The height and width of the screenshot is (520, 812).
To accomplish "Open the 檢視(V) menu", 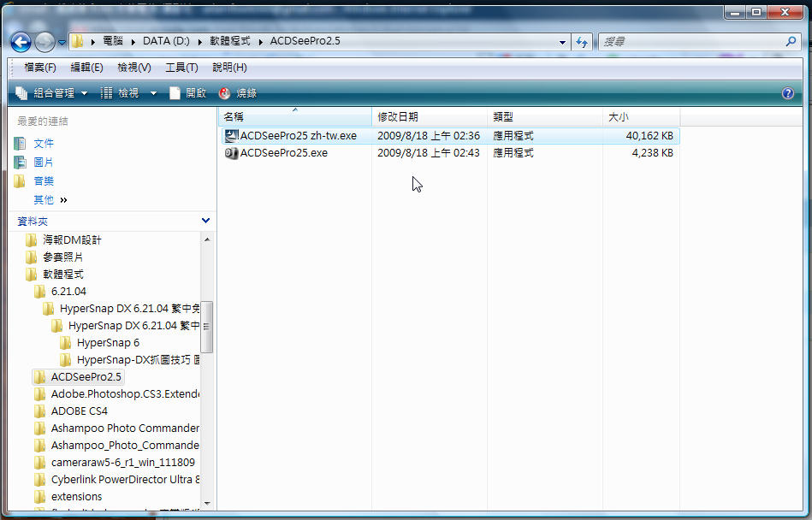I will [134, 68].
